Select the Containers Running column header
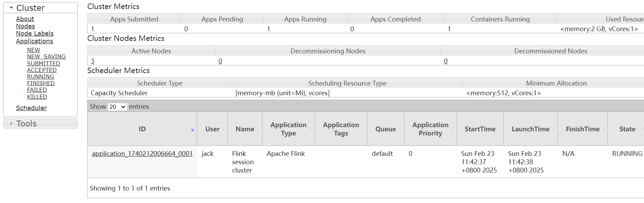Image resolution: width=644 pixels, height=203 pixels. click(500, 19)
